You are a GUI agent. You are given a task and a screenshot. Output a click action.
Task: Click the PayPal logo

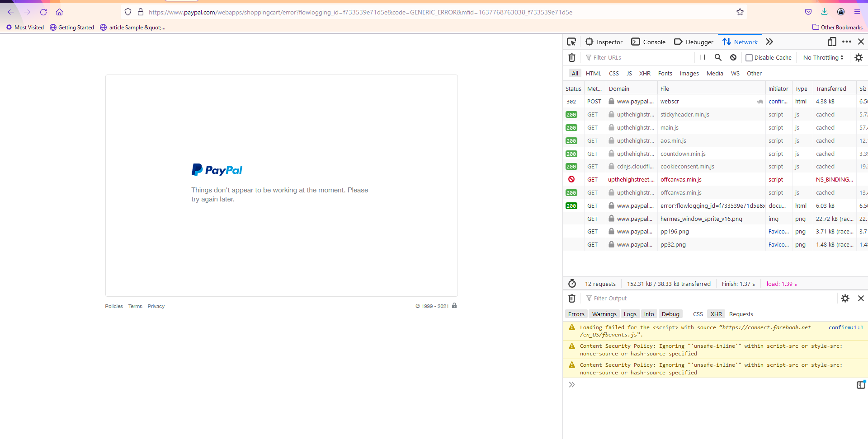point(217,170)
